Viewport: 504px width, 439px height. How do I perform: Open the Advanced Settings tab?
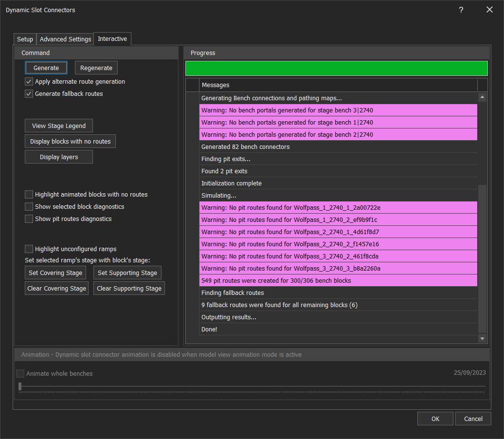click(x=65, y=39)
